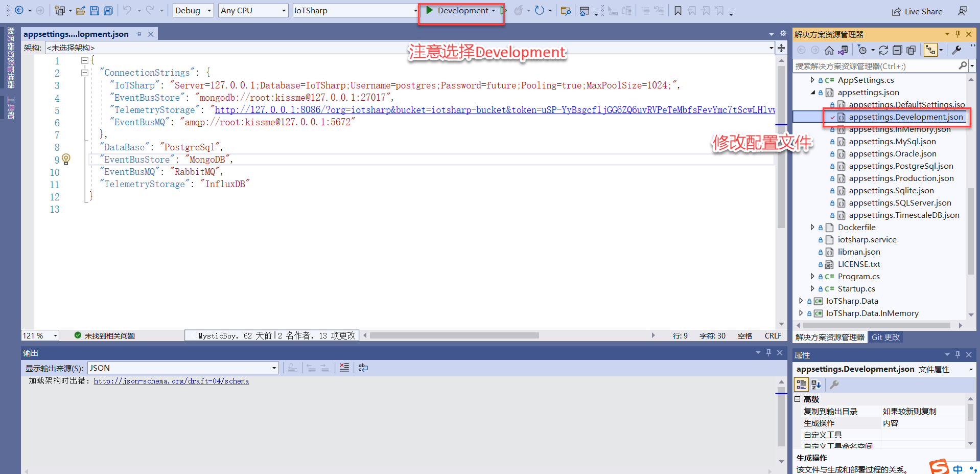Open the Debug configuration dropdown
The height and width of the screenshot is (474, 980).
(x=193, y=11)
